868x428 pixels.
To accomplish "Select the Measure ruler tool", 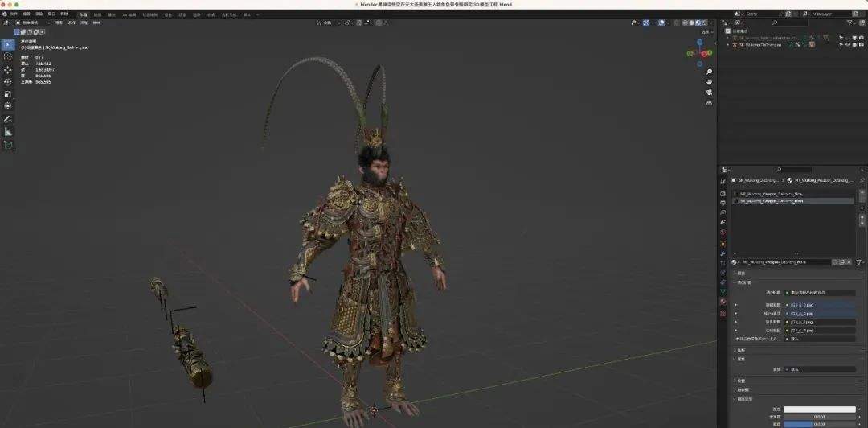I will coord(8,131).
